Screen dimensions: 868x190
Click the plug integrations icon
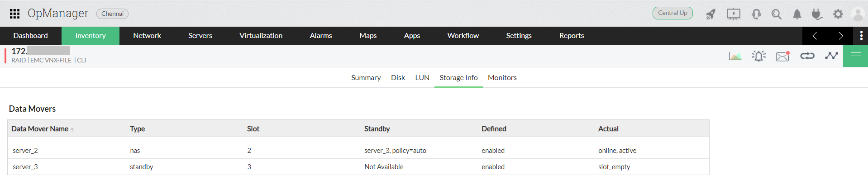pyautogui.click(x=817, y=14)
